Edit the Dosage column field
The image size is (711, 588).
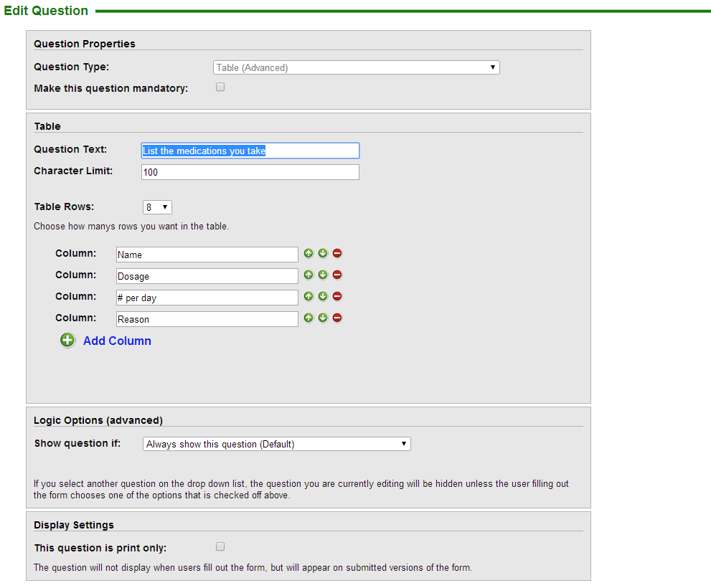click(207, 276)
